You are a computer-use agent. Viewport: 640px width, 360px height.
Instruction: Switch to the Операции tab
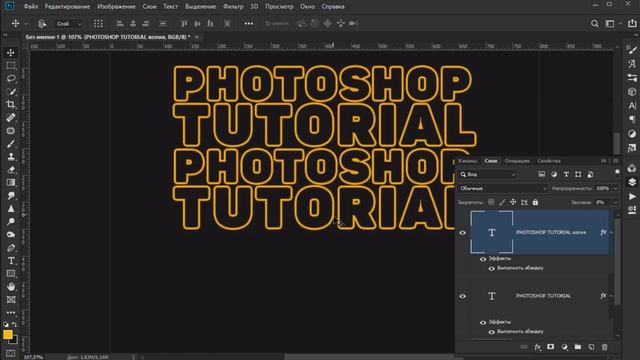point(517,161)
